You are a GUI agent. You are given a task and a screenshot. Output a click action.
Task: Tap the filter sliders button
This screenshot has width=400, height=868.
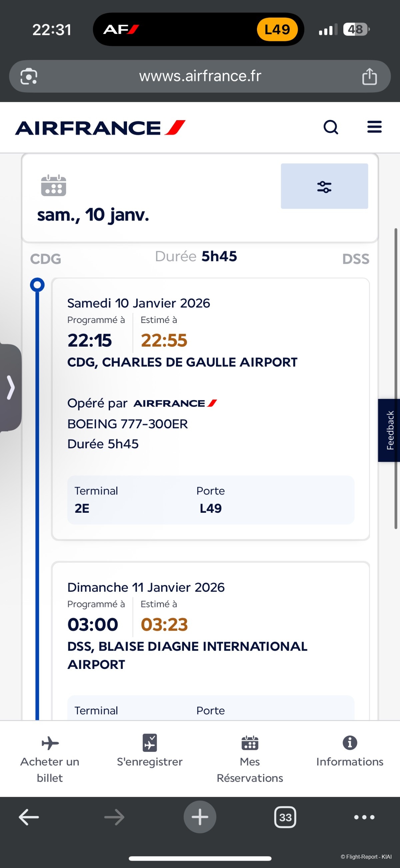[x=324, y=186]
